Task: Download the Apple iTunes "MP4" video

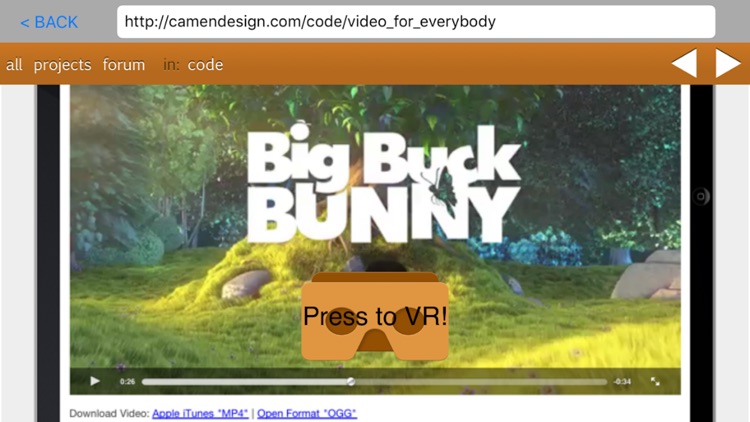Action: tap(200, 413)
